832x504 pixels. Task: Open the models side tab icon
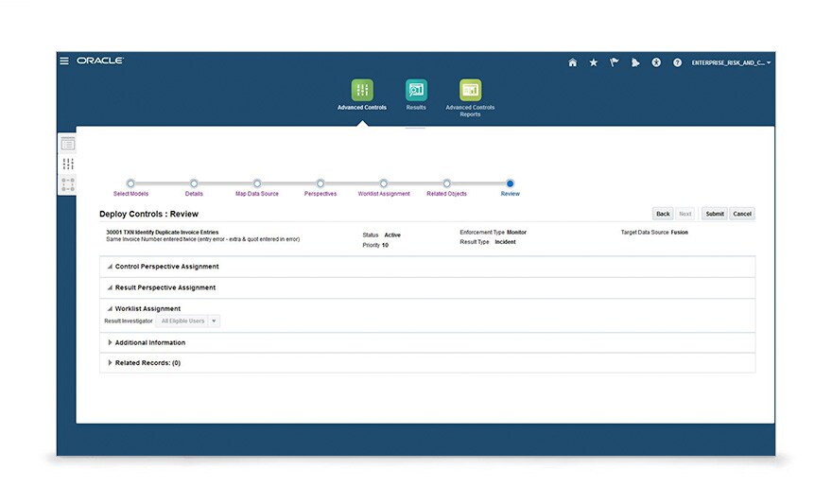(x=67, y=184)
